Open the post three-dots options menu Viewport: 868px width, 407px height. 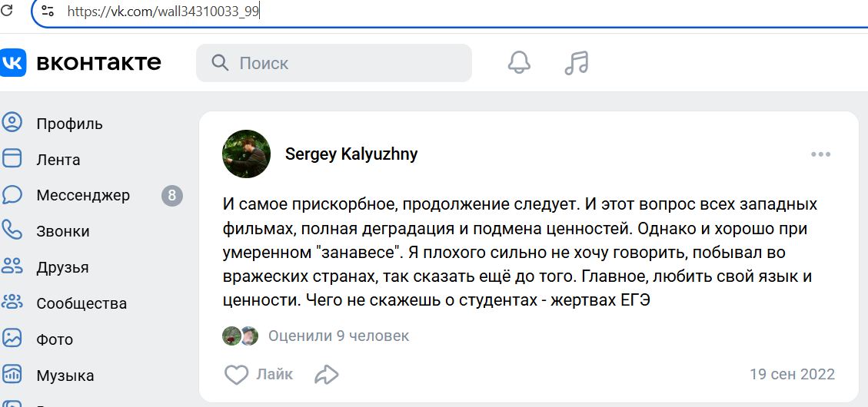tap(820, 154)
